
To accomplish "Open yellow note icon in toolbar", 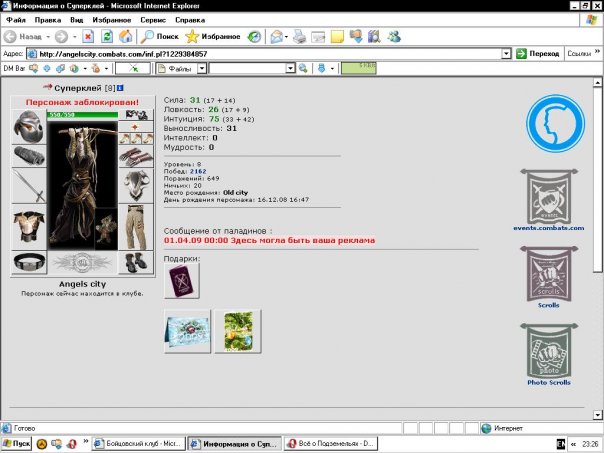I will 337,37.
